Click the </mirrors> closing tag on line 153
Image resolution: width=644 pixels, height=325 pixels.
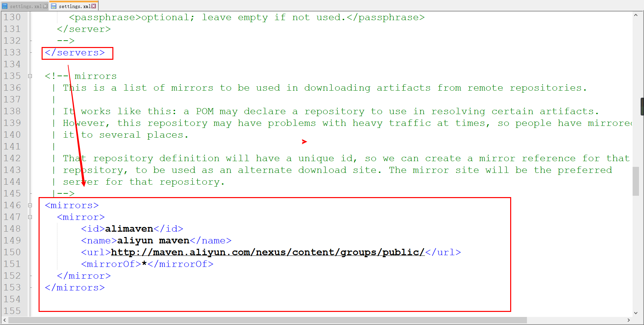pyautogui.click(x=75, y=288)
